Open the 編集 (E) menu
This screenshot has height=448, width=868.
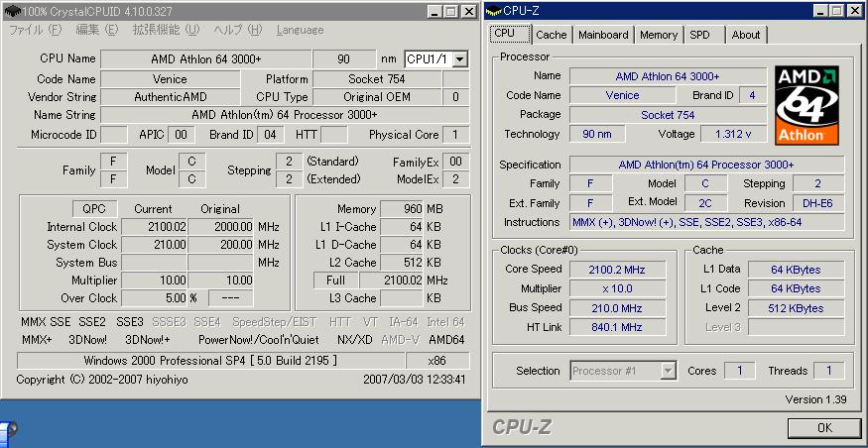tap(97, 30)
